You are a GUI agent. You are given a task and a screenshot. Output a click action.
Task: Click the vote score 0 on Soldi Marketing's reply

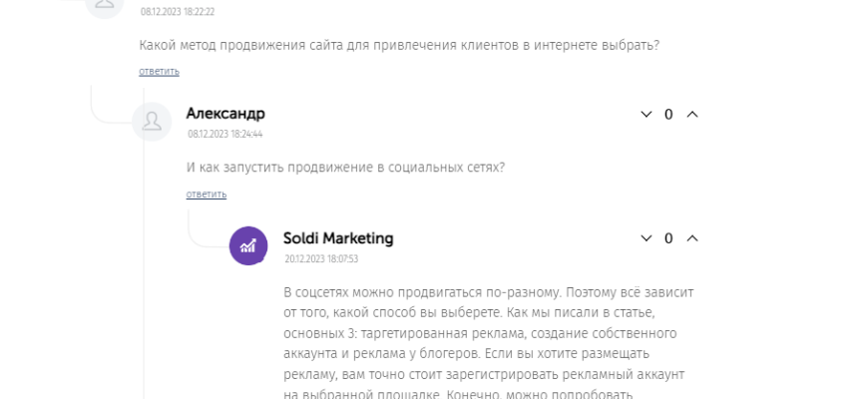point(668,239)
